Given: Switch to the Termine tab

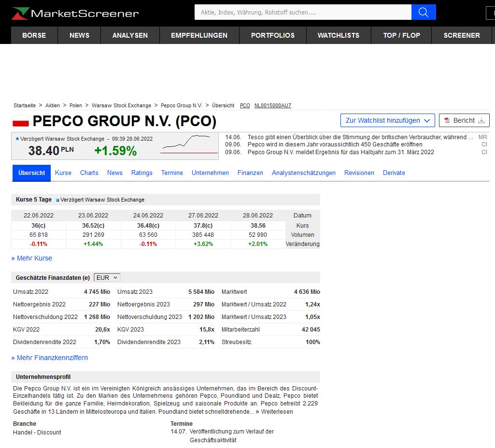Looking at the screenshot, I should 172,173.
